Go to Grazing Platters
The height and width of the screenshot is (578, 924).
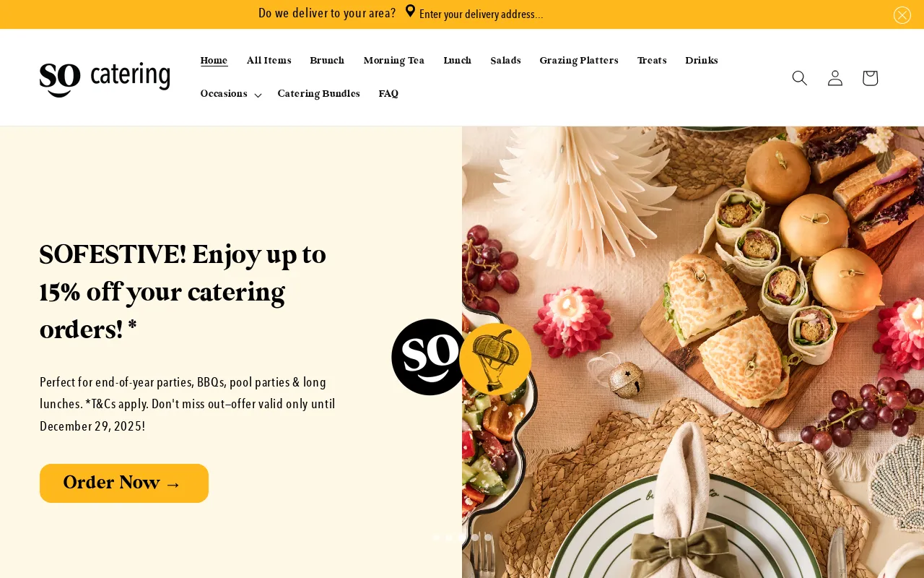point(579,61)
